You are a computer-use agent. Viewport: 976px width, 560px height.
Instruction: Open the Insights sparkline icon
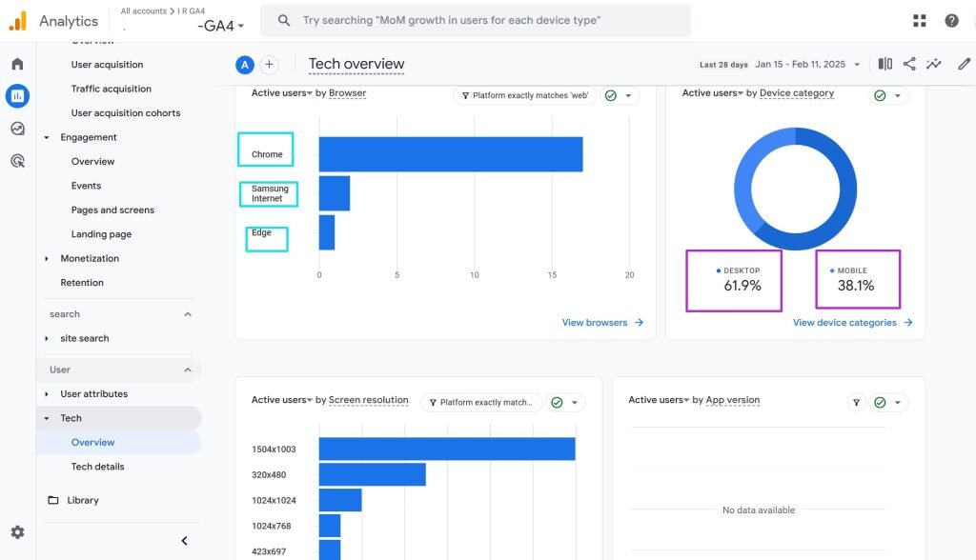coord(935,64)
